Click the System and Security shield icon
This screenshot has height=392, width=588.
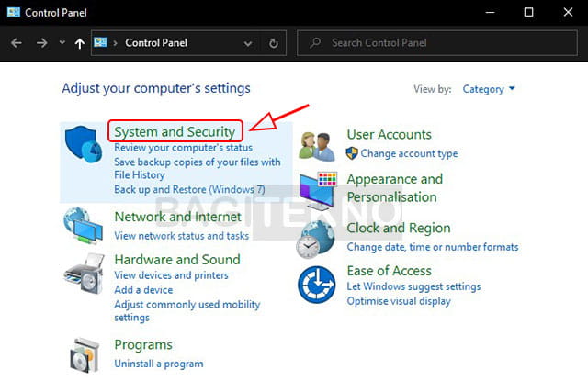click(x=84, y=144)
